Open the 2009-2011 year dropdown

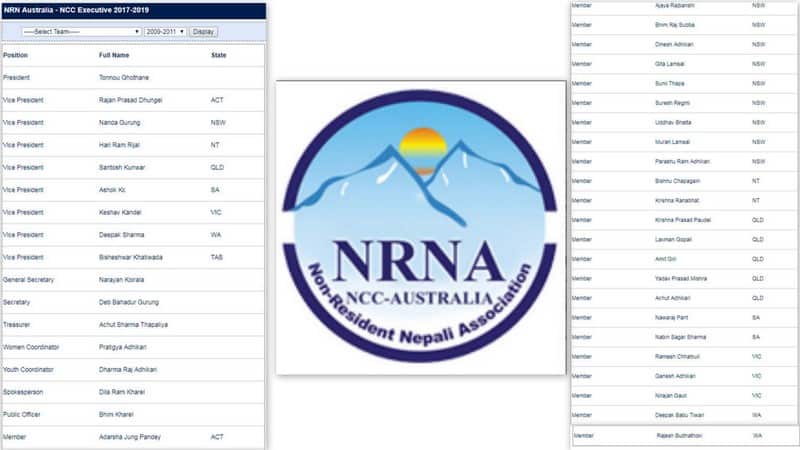(165, 32)
